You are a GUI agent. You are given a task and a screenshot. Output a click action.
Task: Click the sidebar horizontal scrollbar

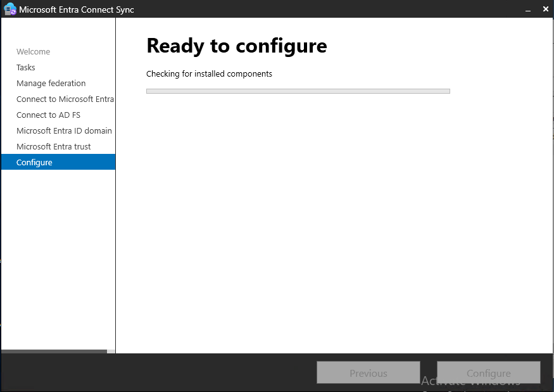pos(54,351)
